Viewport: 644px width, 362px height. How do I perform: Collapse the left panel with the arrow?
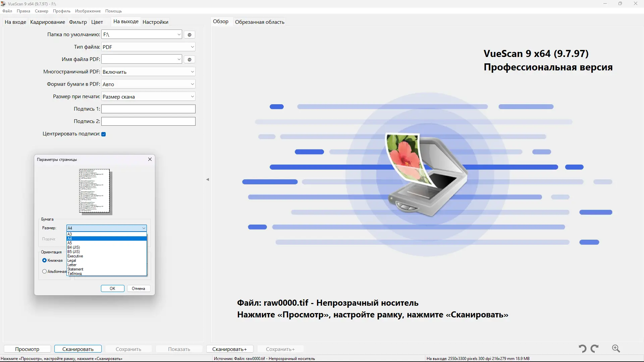208,180
